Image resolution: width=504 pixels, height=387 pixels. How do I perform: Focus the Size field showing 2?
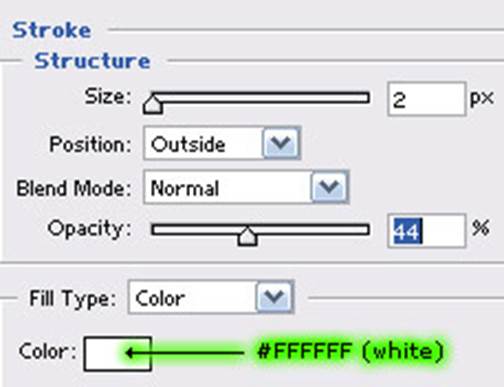tap(426, 99)
